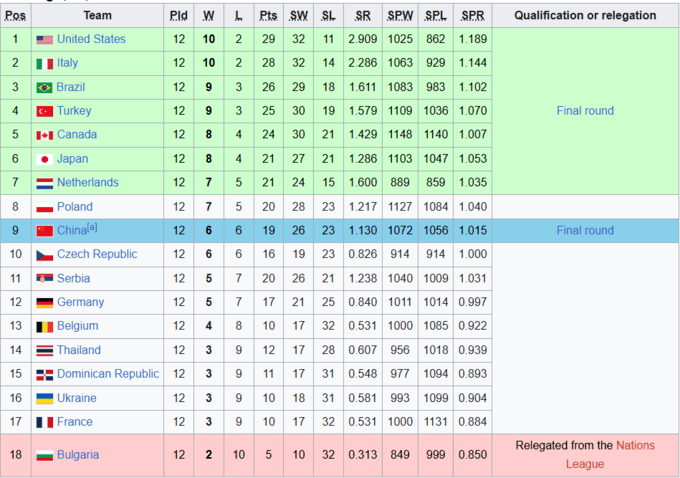The width and height of the screenshot is (680, 478).
Task: Open the Serbia team link
Action: click(x=73, y=278)
